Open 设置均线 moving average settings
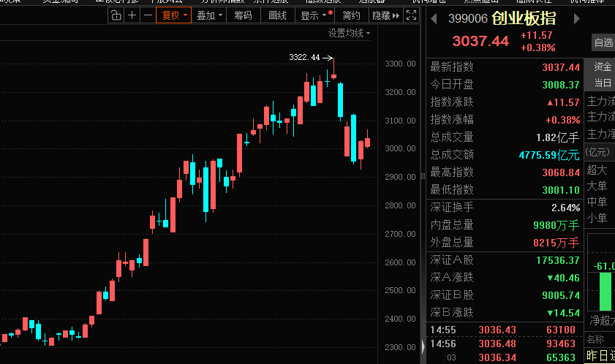Viewport: 615px width, 364px height. (x=349, y=33)
